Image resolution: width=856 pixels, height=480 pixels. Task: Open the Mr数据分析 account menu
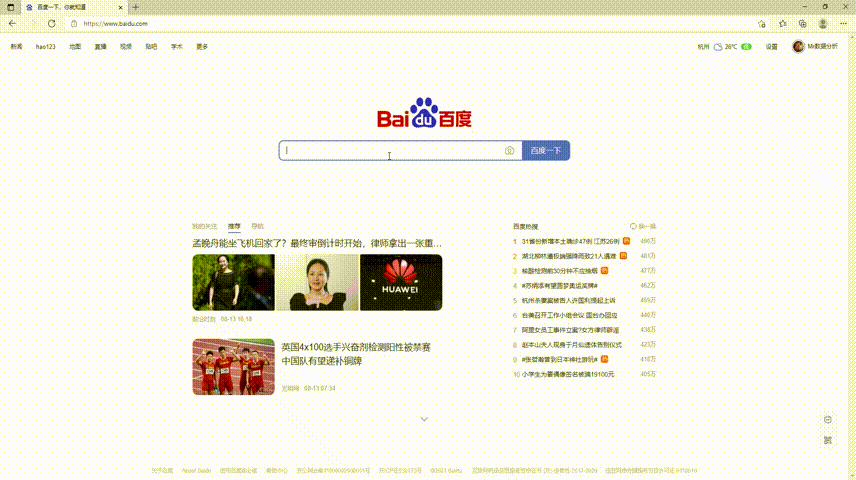pos(822,47)
